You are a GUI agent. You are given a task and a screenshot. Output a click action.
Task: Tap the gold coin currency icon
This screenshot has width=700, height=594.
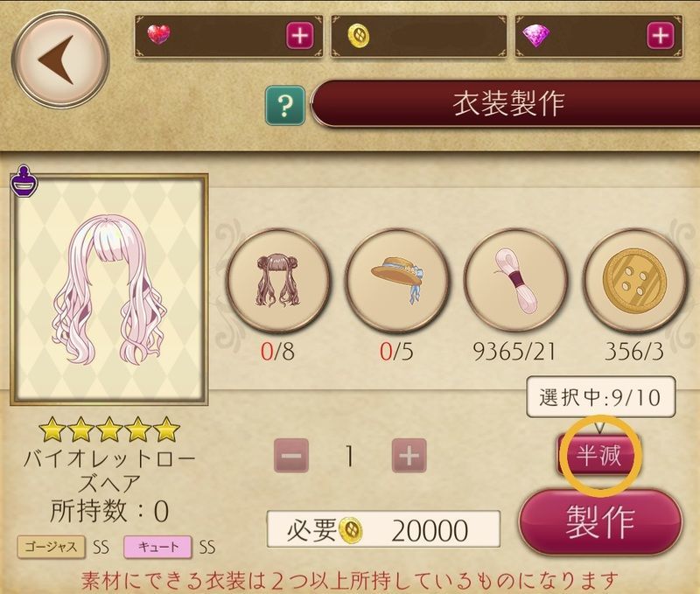pos(359,36)
